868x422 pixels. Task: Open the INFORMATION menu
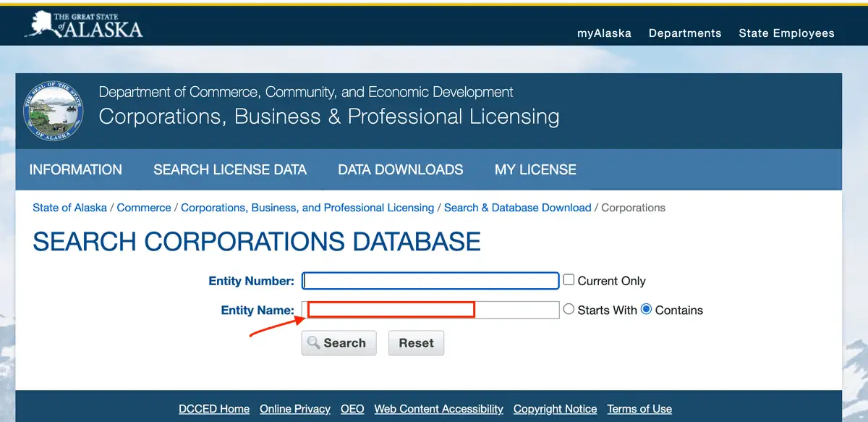pyautogui.click(x=75, y=170)
